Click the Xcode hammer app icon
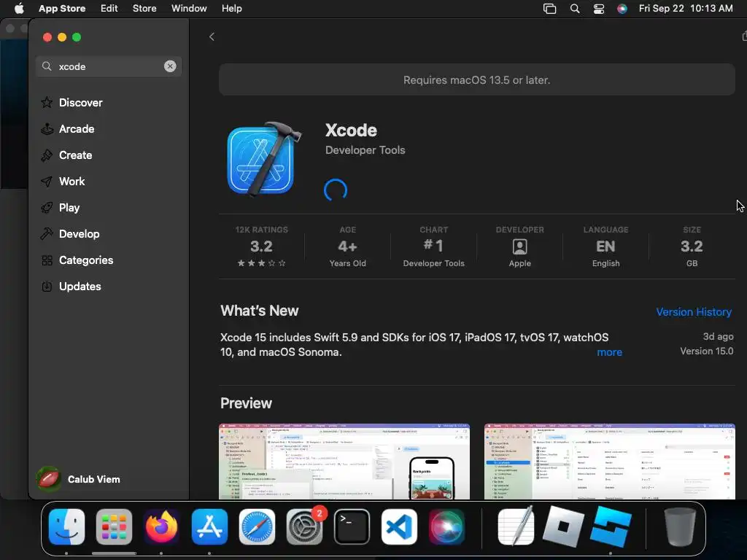Screen dimensions: 747x560 [264, 159]
